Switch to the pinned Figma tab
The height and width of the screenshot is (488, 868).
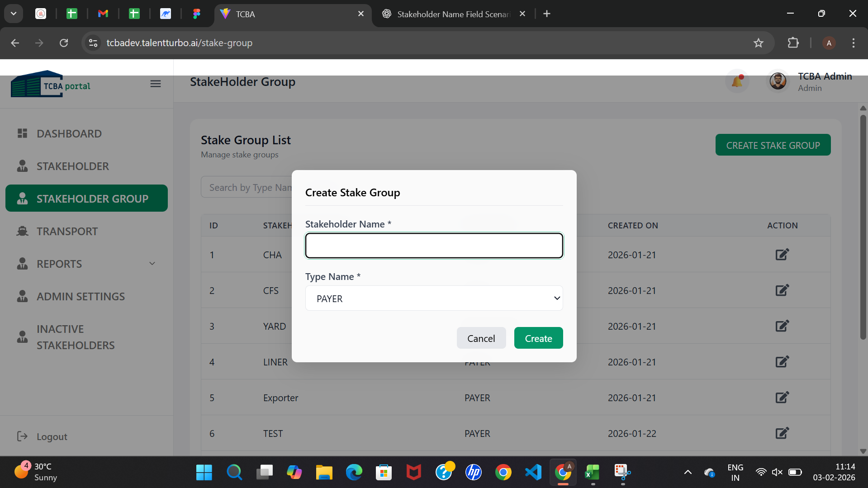(x=197, y=14)
